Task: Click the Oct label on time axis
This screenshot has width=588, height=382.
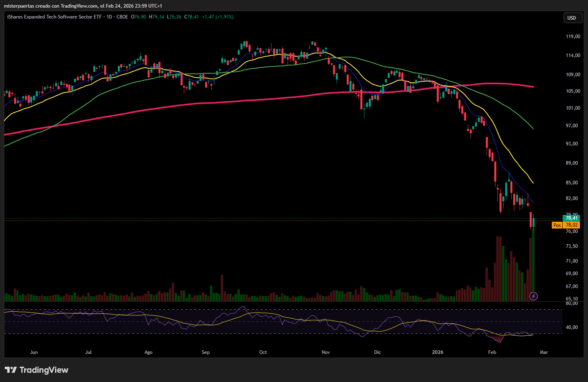Action: [x=263, y=352]
